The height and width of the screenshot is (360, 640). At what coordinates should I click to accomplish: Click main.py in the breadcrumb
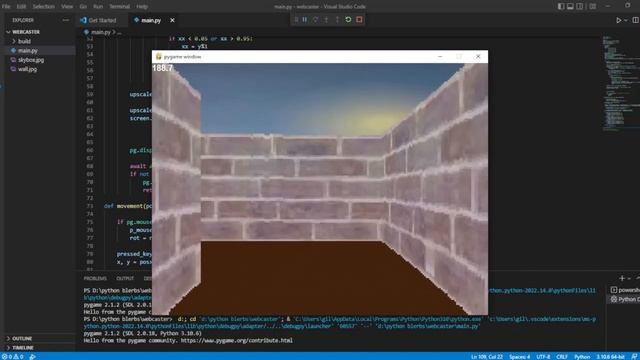(x=101, y=32)
